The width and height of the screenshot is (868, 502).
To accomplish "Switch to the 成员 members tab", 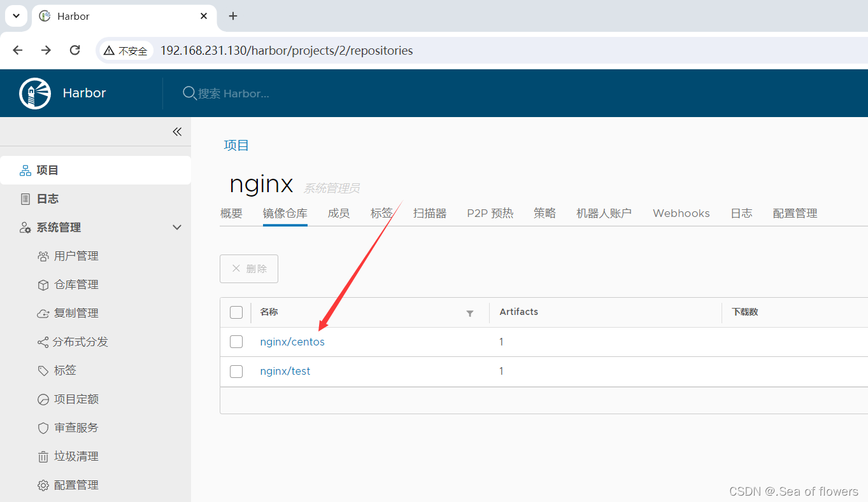I will tap(339, 214).
